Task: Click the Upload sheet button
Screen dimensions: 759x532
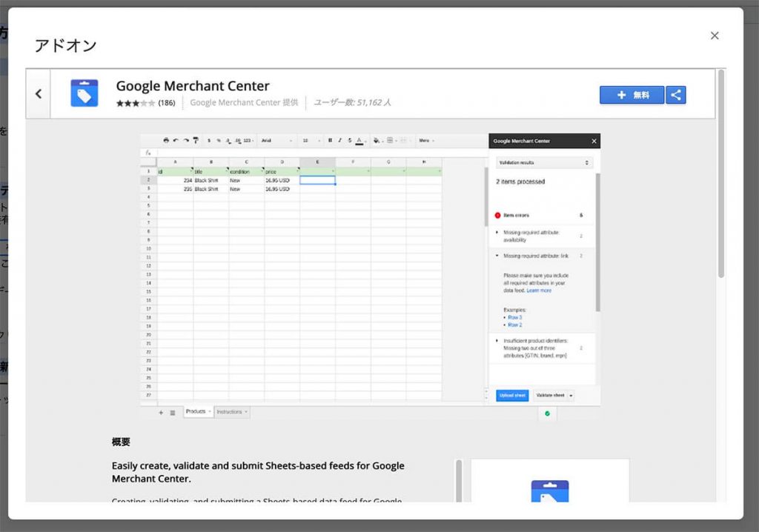Action: click(x=512, y=396)
